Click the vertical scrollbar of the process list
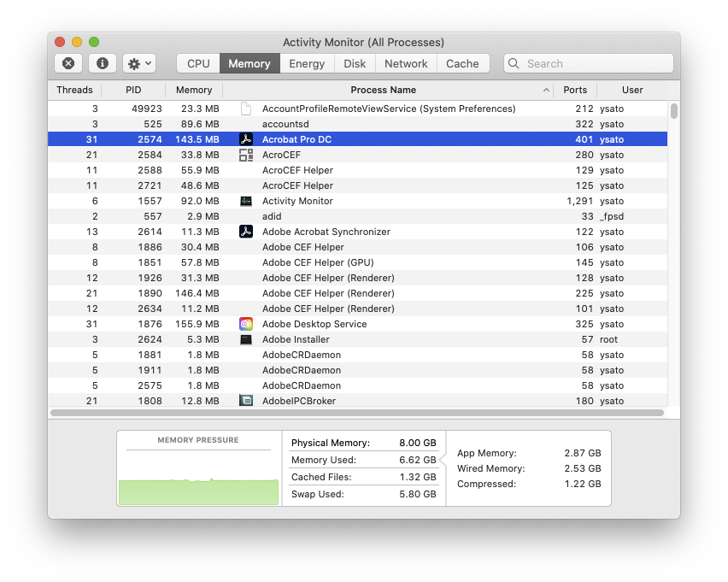This screenshot has width=728, height=582. point(674,111)
